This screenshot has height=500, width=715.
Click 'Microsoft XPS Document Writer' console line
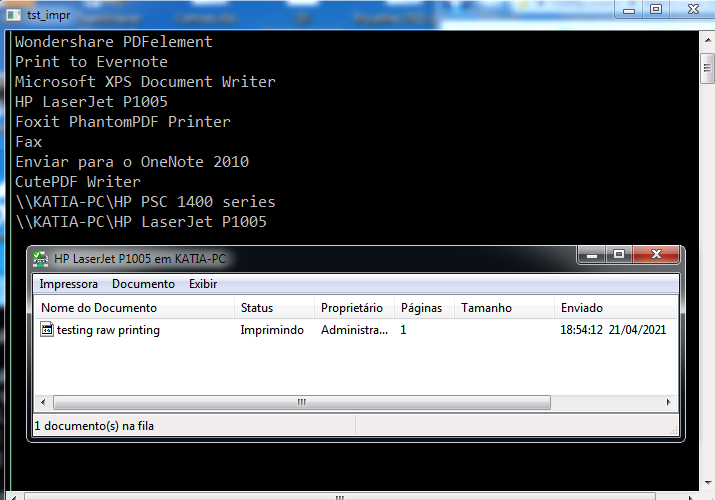click(x=145, y=82)
